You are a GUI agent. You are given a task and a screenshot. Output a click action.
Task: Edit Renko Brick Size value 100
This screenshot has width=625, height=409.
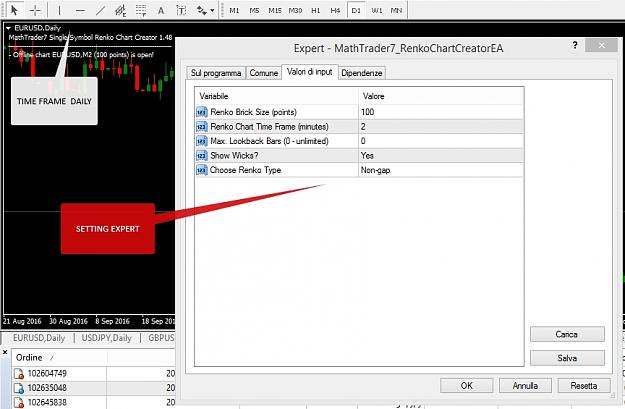(x=441, y=112)
